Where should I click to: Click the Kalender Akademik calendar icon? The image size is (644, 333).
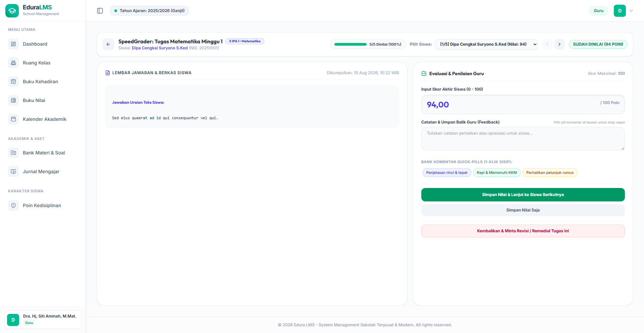(13, 119)
